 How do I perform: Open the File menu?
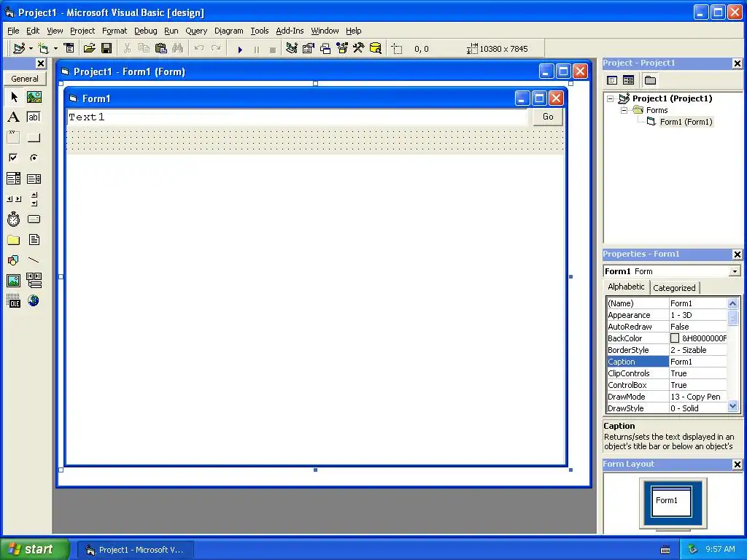pyautogui.click(x=13, y=31)
